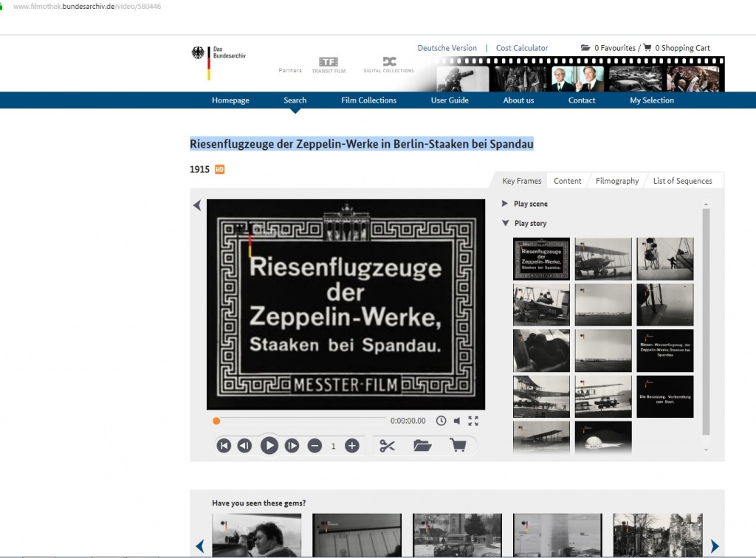Viewport: 756px width, 558px height.
Task: Click the key frames vertical scrollbar thumb
Action: click(706, 321)
